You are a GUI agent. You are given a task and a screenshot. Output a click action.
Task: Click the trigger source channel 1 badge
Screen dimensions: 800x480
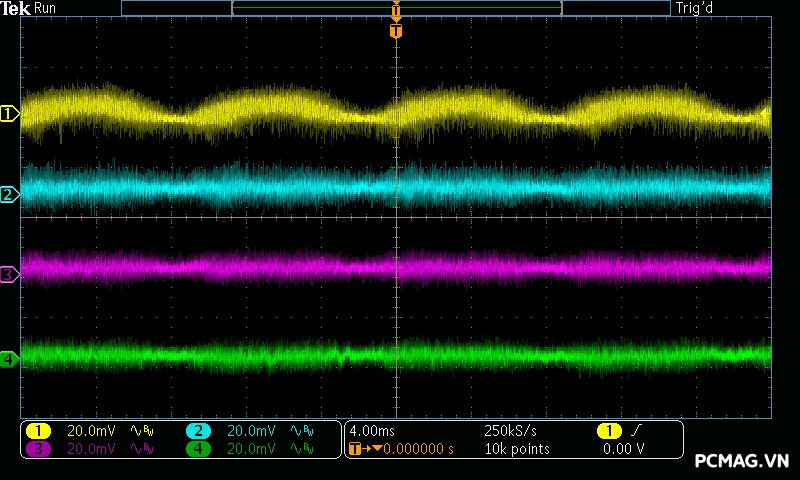[608, 430]
